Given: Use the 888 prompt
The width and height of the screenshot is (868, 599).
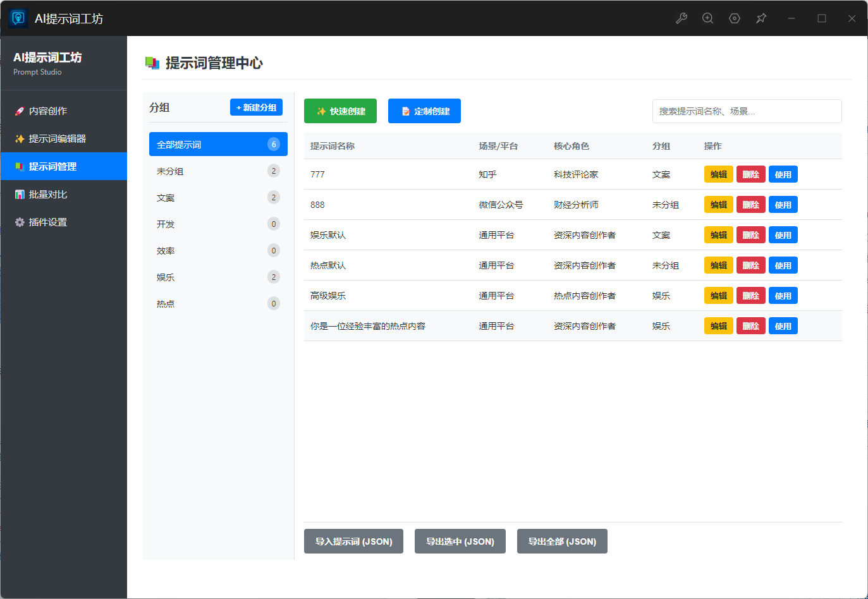Looking at the screenshot, I should tap(783, 205).
